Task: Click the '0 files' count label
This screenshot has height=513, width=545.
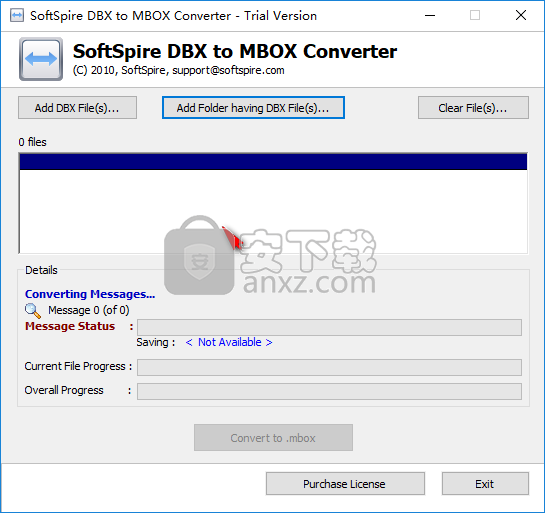Action: [32, 142]
